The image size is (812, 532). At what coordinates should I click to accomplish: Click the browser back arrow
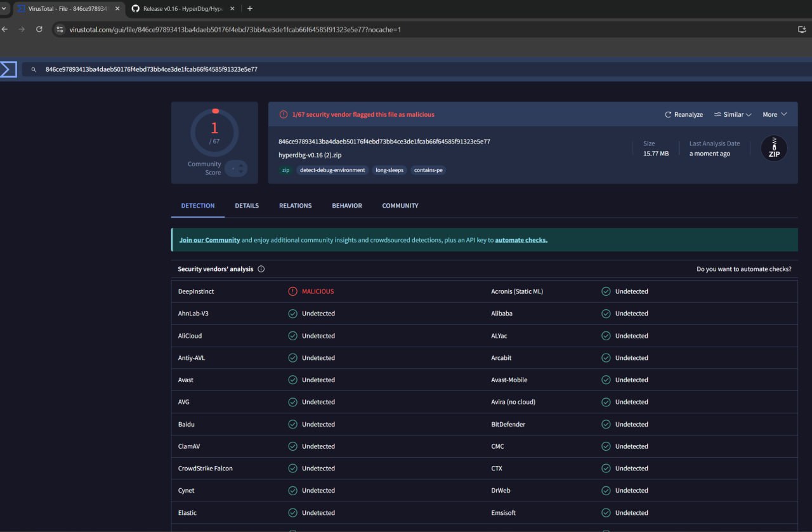pyautogui.click(x=5, y=29)
